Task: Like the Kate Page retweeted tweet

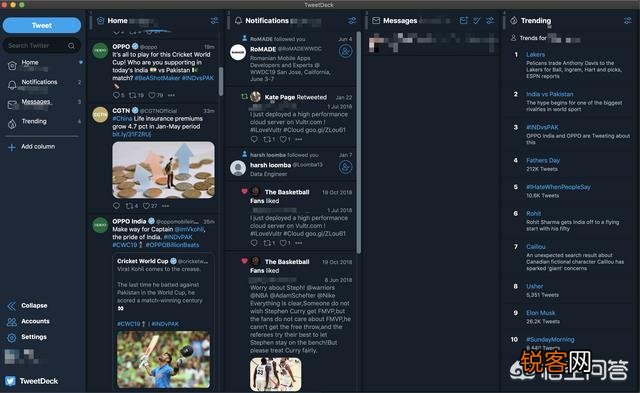Action: [284, 140]
